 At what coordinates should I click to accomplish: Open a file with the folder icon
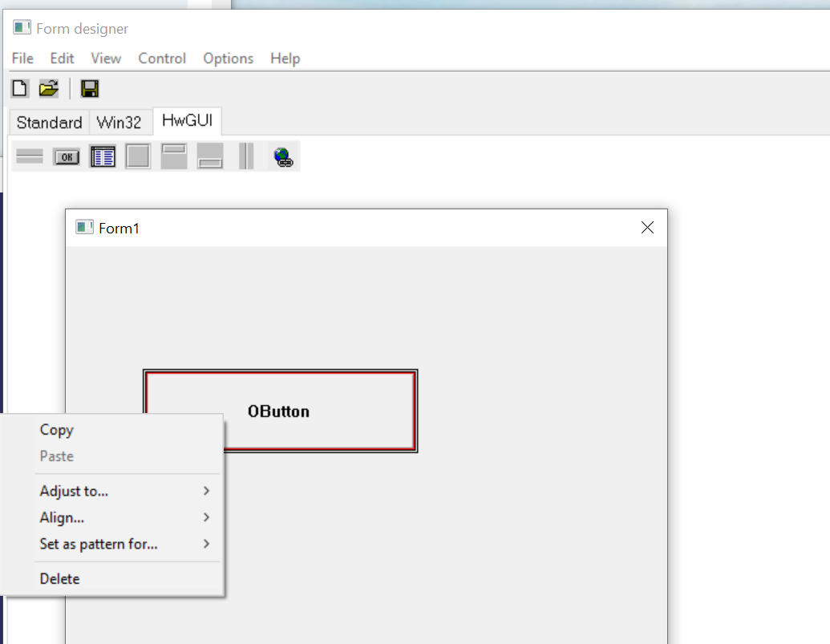49,89
